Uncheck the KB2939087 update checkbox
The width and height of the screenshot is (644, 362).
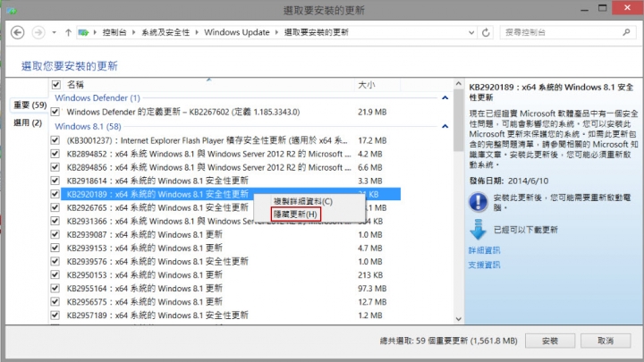pyautogui.click(x=55, y=234)
